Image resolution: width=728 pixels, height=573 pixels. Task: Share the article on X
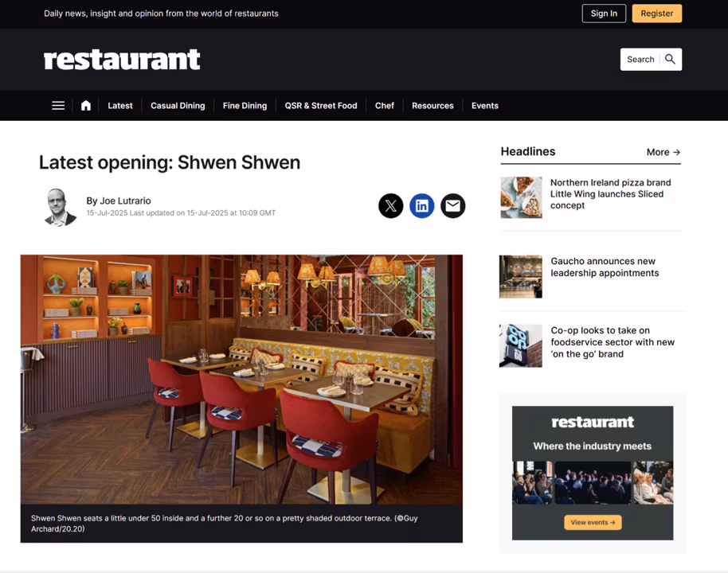click(390, 205)
